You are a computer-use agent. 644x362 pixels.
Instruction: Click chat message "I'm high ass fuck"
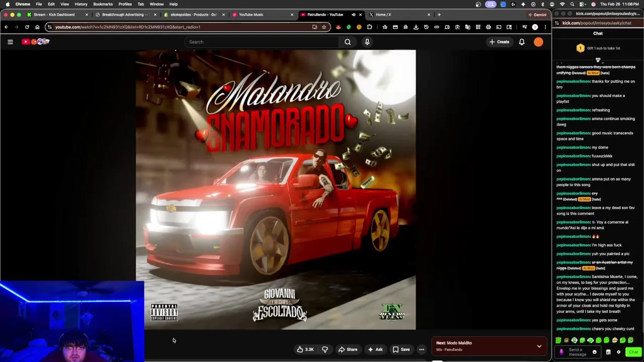tap(607, 245)
